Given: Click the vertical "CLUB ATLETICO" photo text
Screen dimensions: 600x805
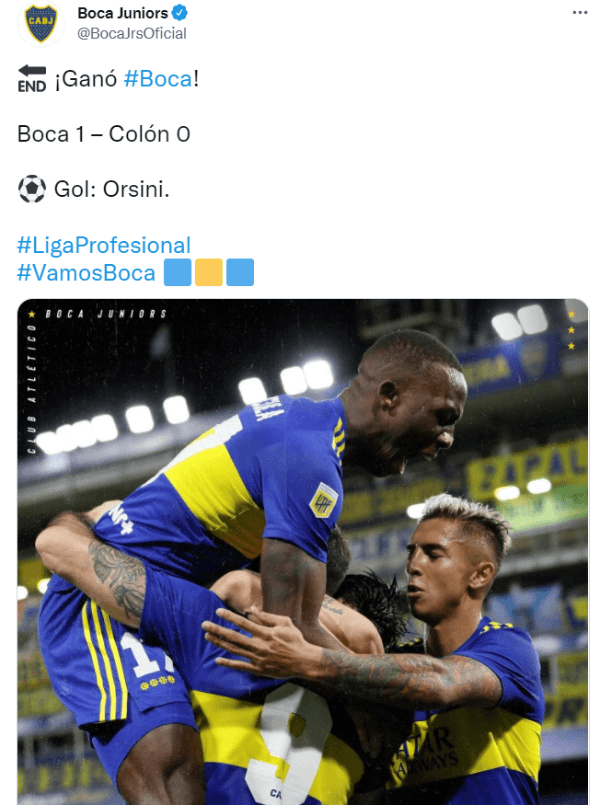Looking at the screenshot, I should coord(32,389).
